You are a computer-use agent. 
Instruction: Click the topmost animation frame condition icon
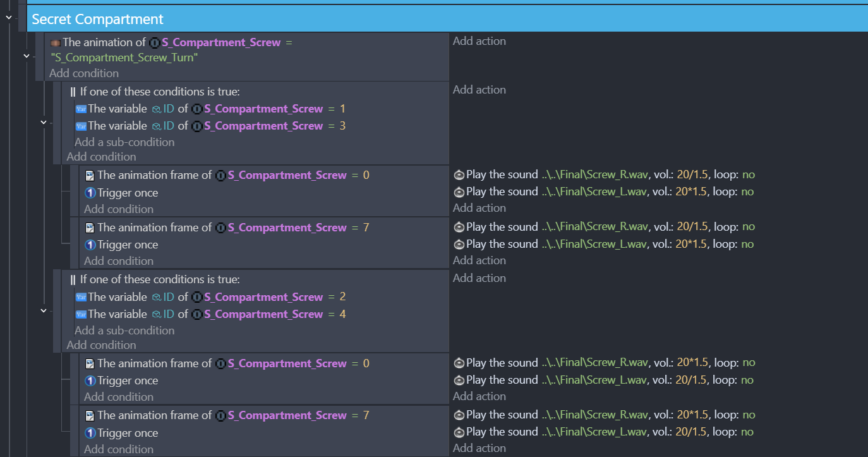[90, 175]
